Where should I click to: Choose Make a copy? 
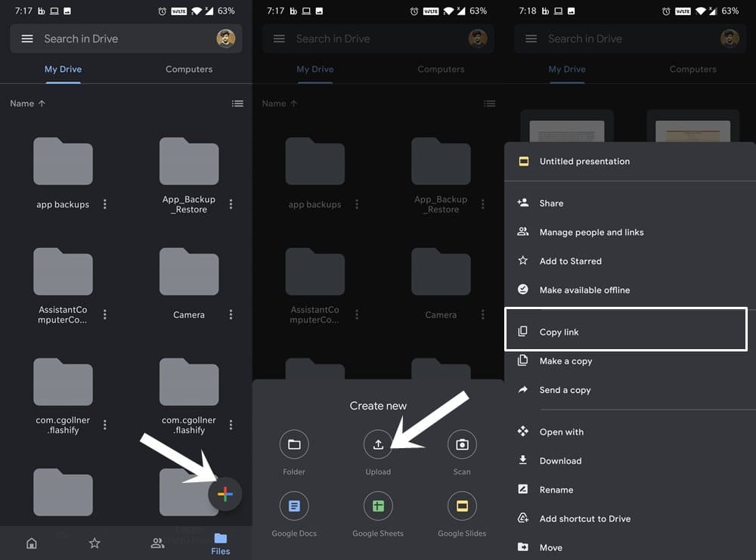click(x=630, y=361)
